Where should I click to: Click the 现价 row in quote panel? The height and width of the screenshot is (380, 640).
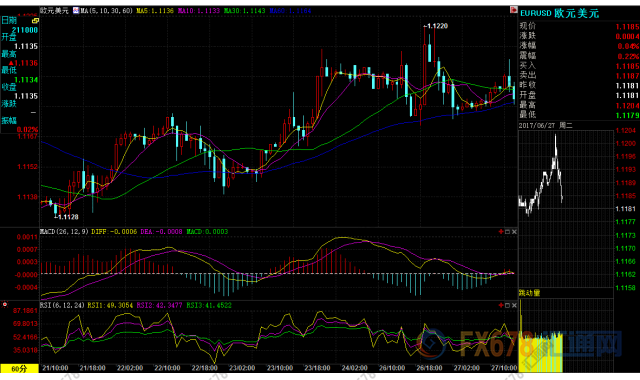click(x=579, y=26)
